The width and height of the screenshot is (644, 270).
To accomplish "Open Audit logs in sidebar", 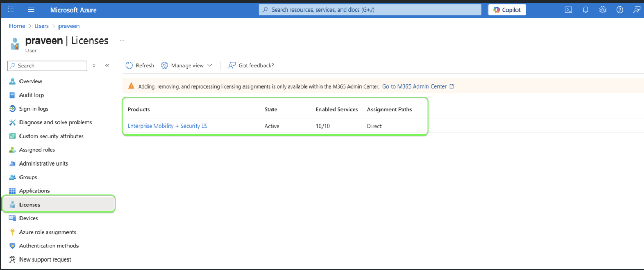I will 32,95.
